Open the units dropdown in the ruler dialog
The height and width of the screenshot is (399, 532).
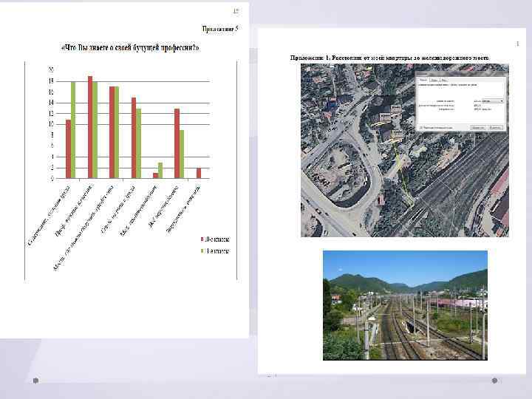[492, 100]
